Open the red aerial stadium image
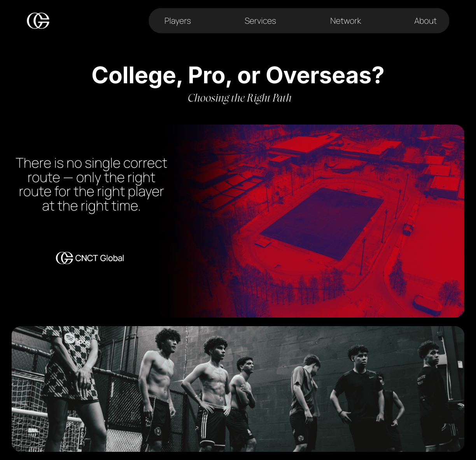476x460 pixels. pos(317,221)
